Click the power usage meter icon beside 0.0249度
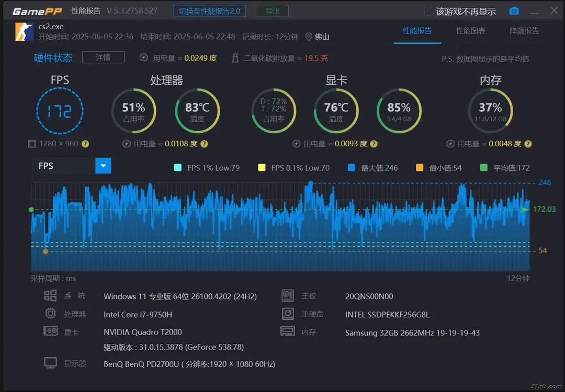Image resolution: width=565 pixels, height=392 pixels. [x=143, y=58]
